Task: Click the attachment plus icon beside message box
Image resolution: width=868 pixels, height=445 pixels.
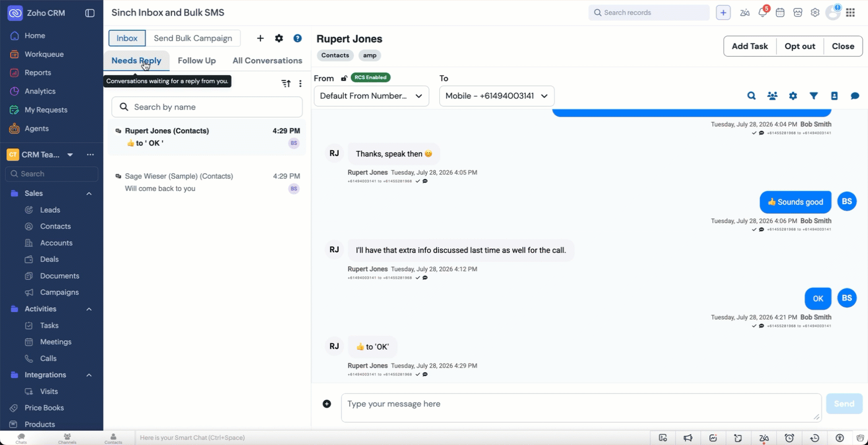Action: coord(327,404)
